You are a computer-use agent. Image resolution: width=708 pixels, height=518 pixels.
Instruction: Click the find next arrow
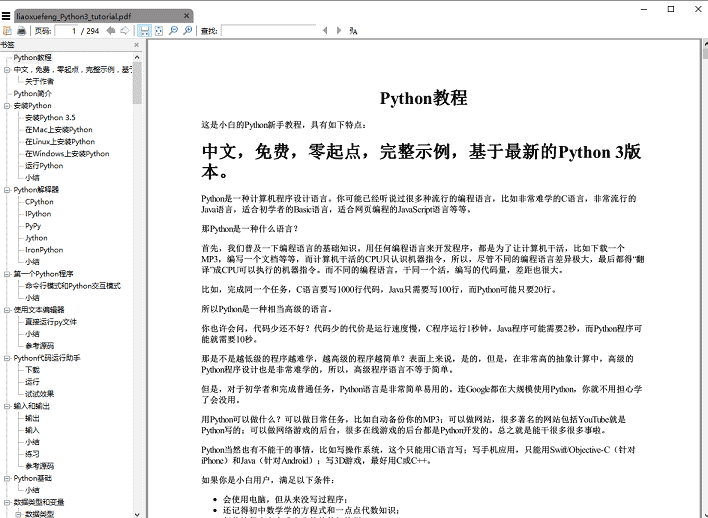pyautogui.click(x=339, y=31)
